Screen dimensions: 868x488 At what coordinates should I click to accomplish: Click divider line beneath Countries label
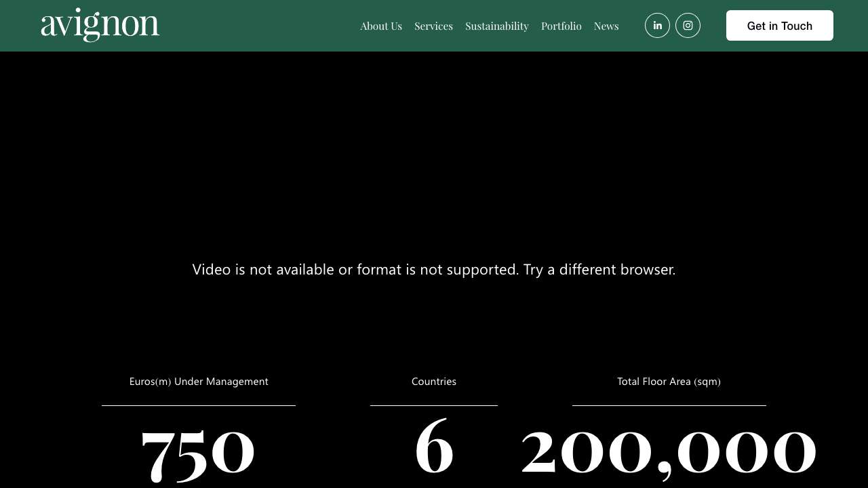(434, 405)
